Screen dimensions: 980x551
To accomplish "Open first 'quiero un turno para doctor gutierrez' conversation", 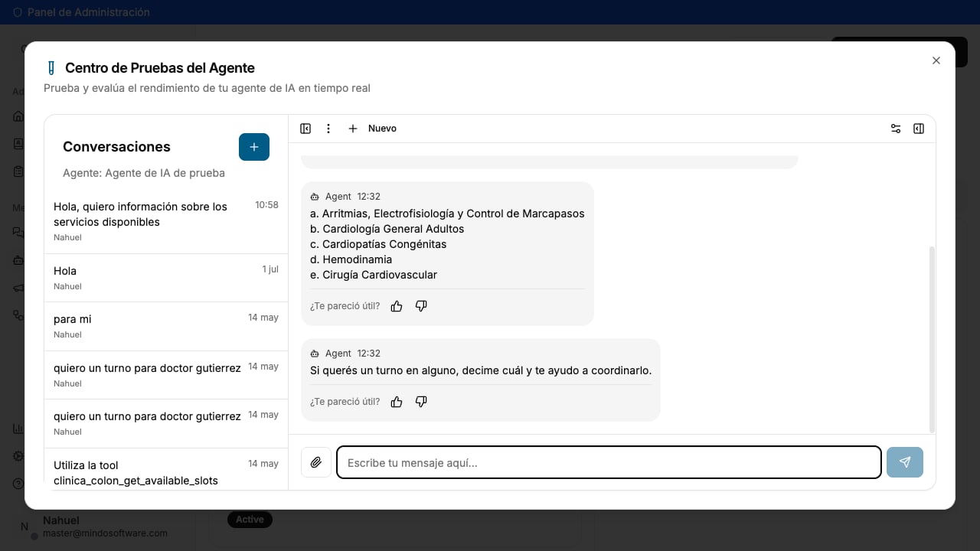I will click(x=166, y=375).
